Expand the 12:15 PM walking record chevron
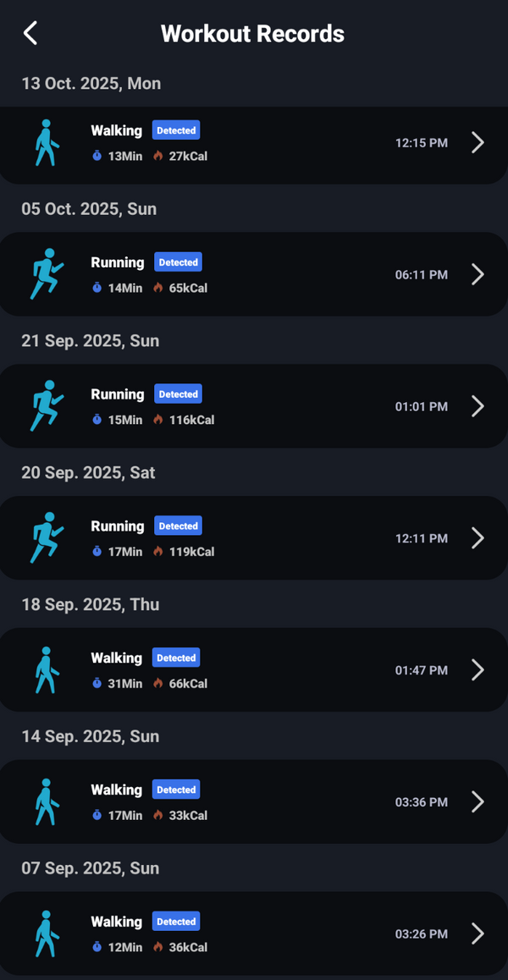Image resolution: width=508 pixels, height=980 pixels. click(478, 142)
